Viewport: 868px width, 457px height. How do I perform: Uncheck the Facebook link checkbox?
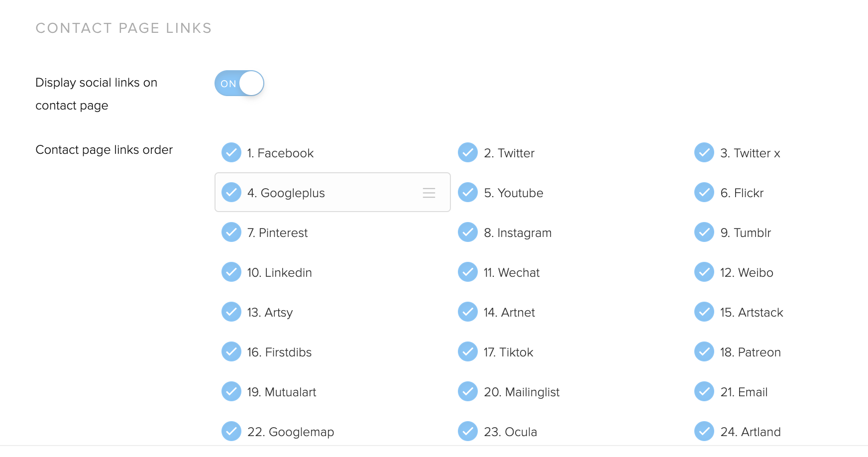(231, 152)
